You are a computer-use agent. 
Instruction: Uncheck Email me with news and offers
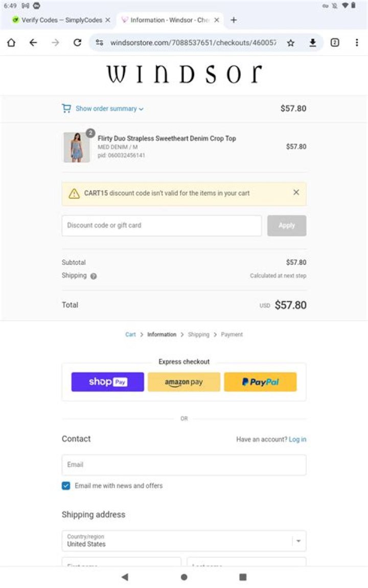[x=66, y=486]
